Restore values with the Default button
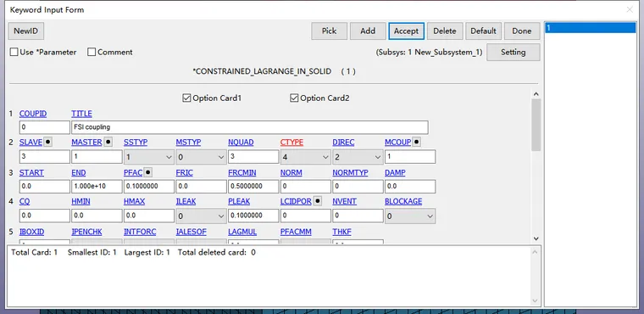Image resolution: width=644 pixels, height=314 pixels. click(x=483, y=31)
